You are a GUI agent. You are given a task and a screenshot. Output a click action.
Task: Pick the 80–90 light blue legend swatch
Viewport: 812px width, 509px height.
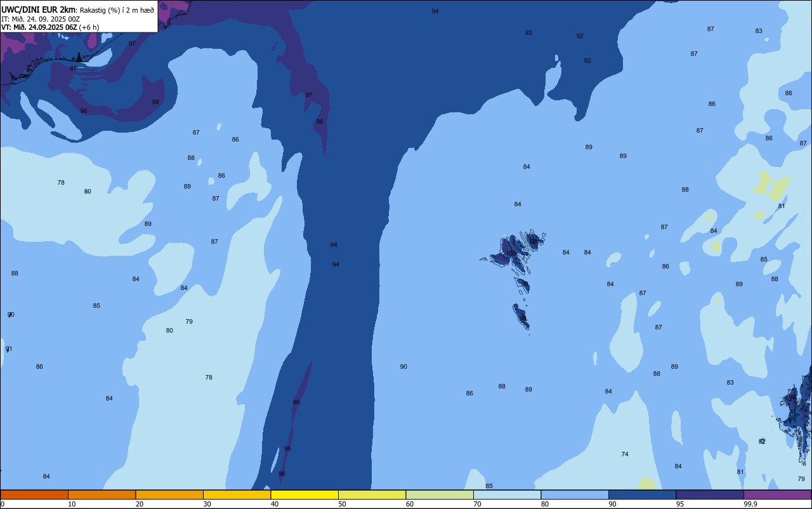click(575, 494)
